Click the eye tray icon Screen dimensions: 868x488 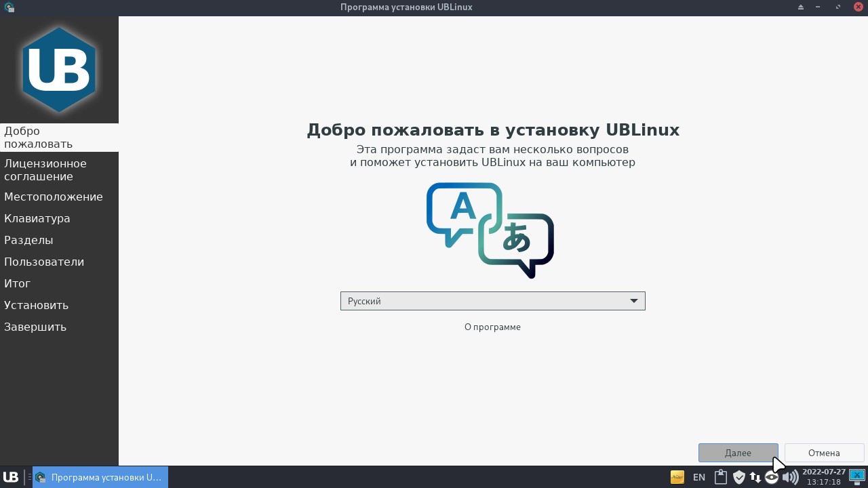pyautogui.click(x=772, y=477)
